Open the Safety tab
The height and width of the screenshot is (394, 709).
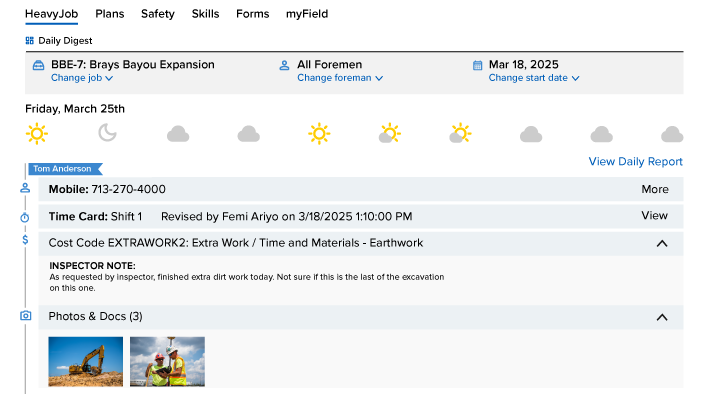(x=157, y=14)
